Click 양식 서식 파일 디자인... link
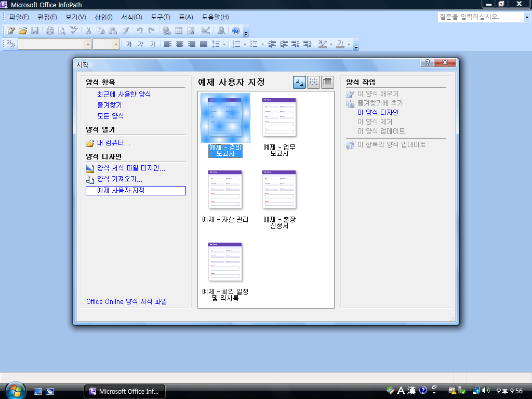Viewport: 532px width, 399px height. [131, 168]
